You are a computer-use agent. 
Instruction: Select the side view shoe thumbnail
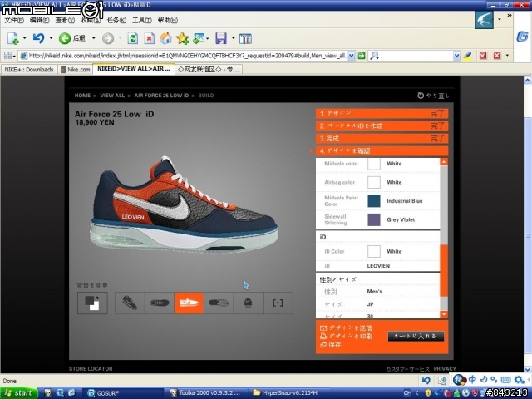(130, 303)
